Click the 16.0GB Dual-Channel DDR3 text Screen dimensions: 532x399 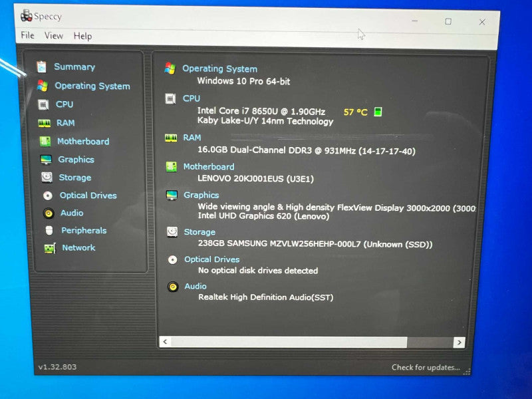pyautogui.click(x=307, y=150)
